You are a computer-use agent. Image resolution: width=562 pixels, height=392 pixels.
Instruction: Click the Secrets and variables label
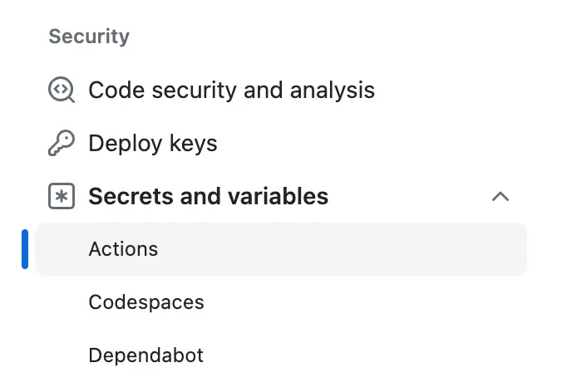coord(208,197)
